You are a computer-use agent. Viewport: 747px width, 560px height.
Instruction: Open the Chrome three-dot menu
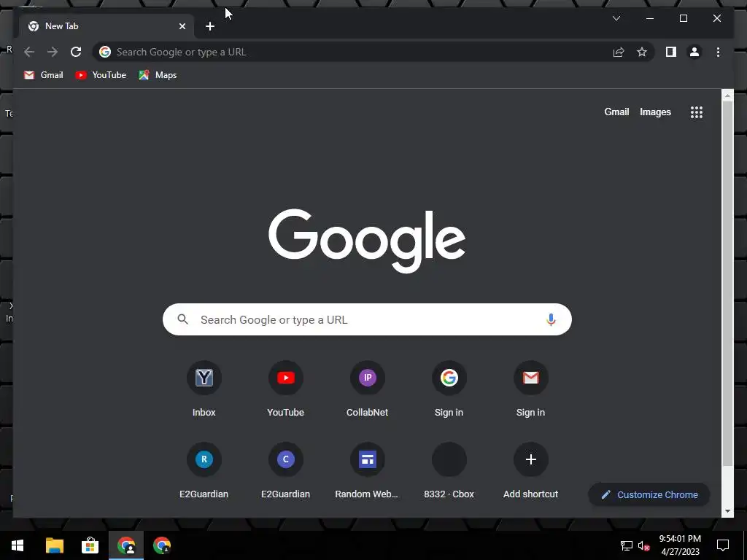(718, 52)
